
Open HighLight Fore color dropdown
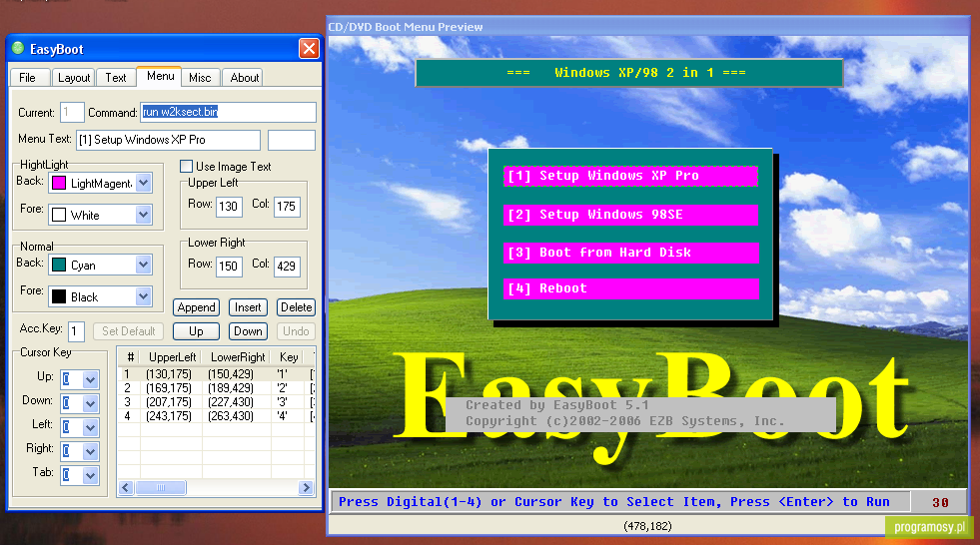[x=143, y=215]
